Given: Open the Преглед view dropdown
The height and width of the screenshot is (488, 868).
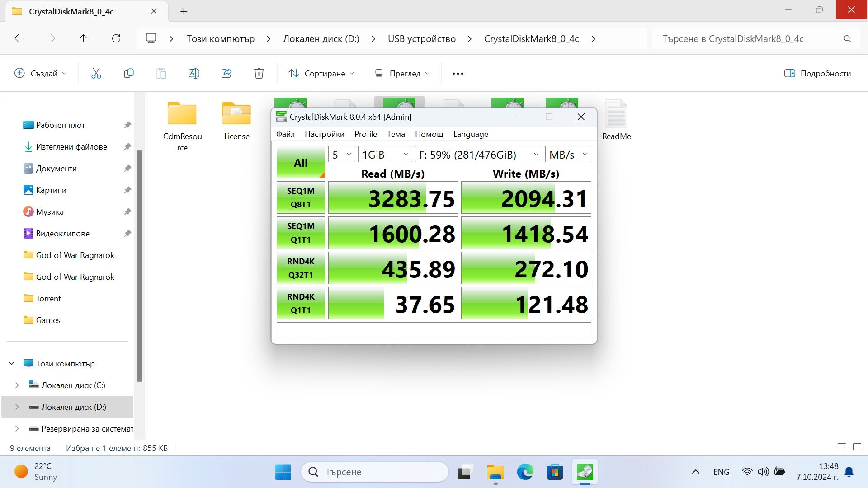Looking at the screenshot, I should (x=402, y=73).
